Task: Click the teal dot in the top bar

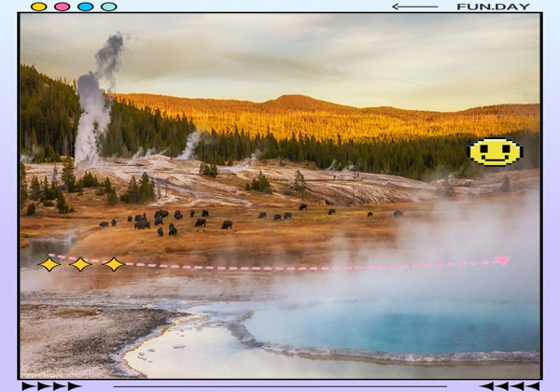Action: tap(109, 7)
